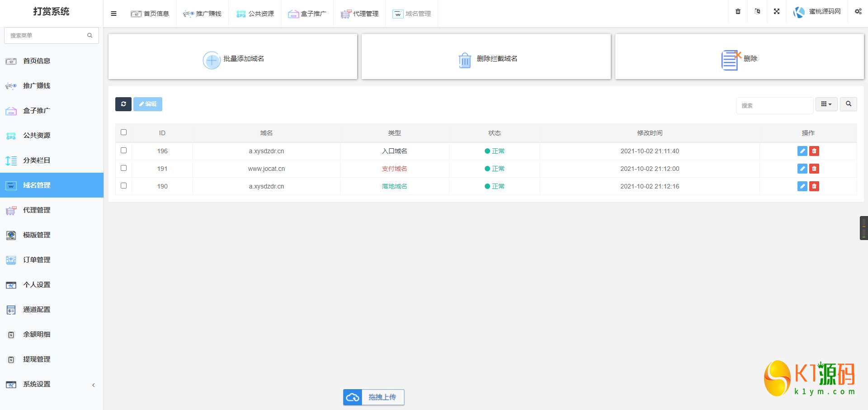Click the magnifier search button beside table search

(848, 104)
